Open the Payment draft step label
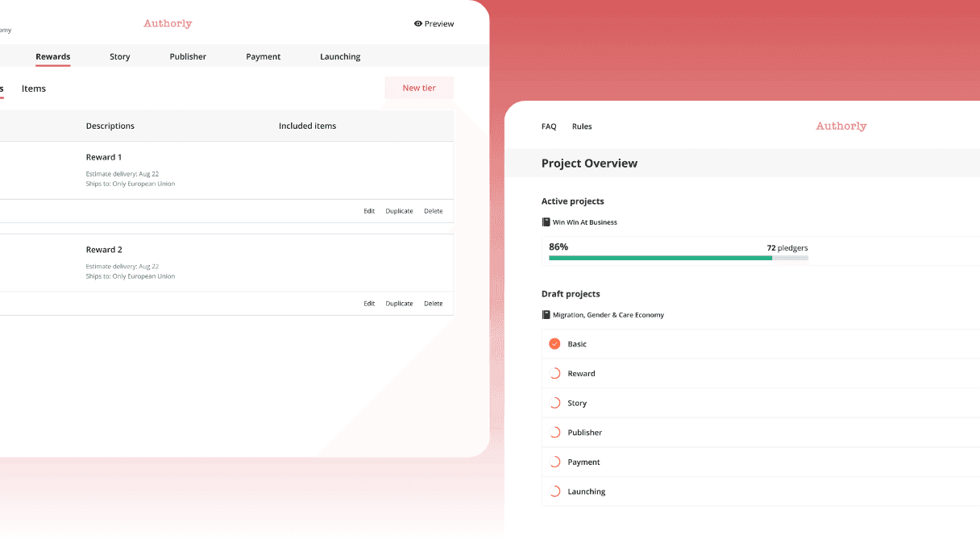980x543 pixels. tap(583, 462)
